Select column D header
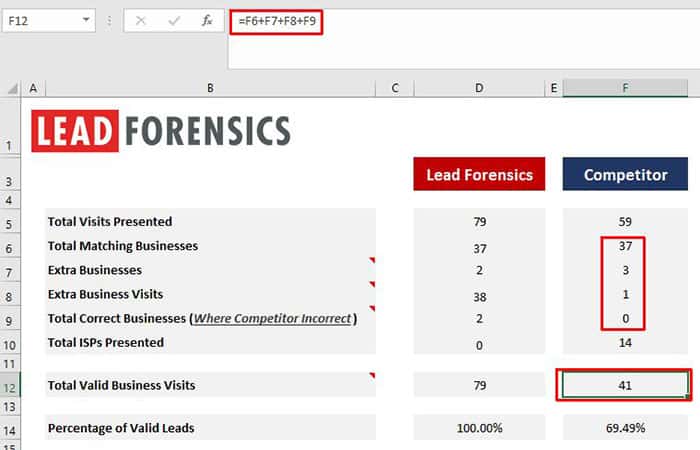Screen dimensions: 700x450 coord(479,88)
